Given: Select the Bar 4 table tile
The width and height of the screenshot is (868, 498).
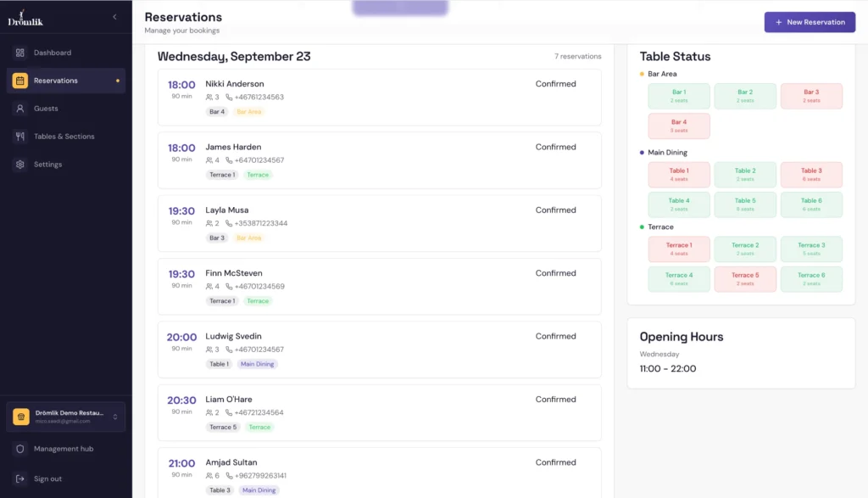Looking at the screenshot, I should click(679, 126).
